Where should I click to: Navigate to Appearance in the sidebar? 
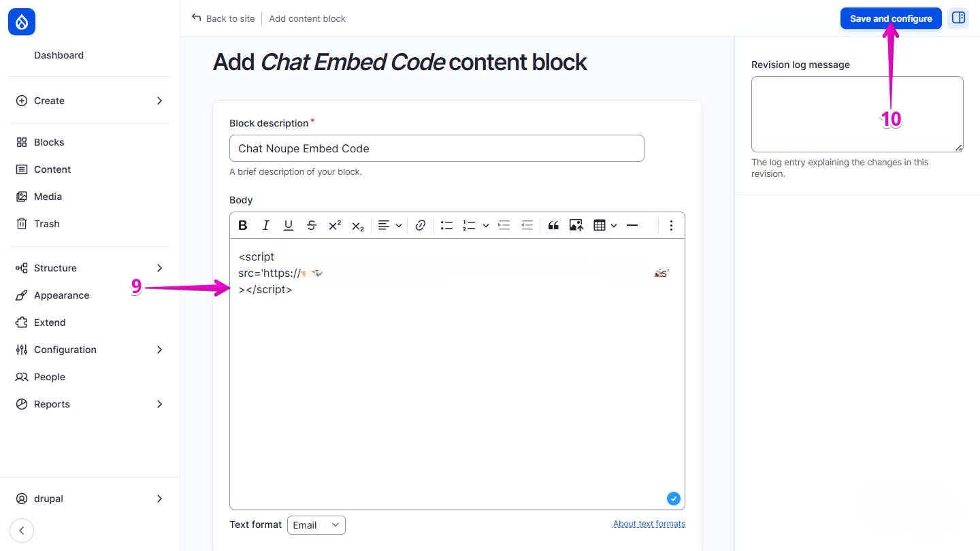point(61,295)
